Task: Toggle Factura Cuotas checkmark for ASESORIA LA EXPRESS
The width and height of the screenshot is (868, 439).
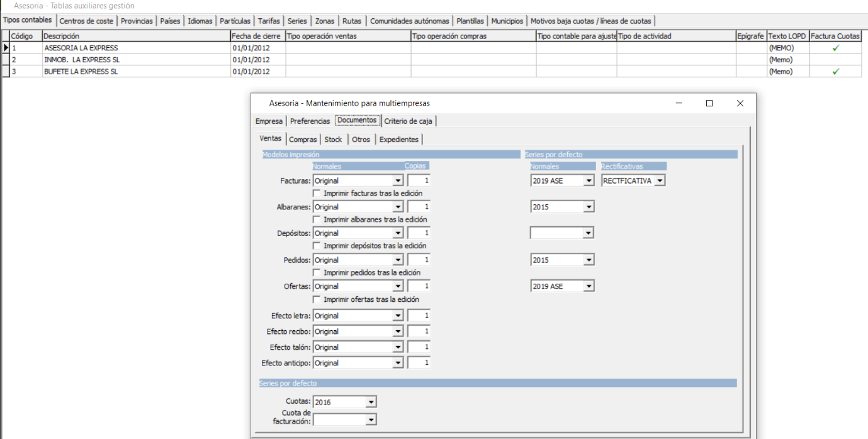Action: pyautogui.click(x=835, y=48)
